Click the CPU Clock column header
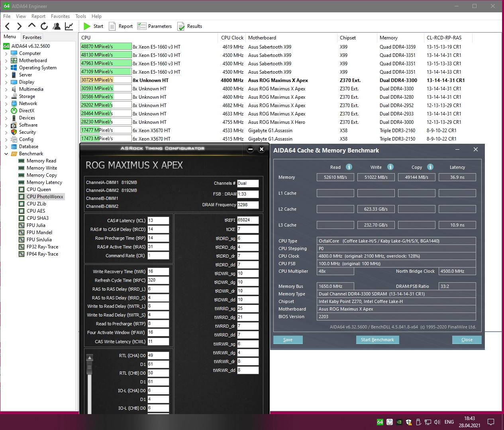The height and width of the screenshot is (430, 504). point(232,38)
